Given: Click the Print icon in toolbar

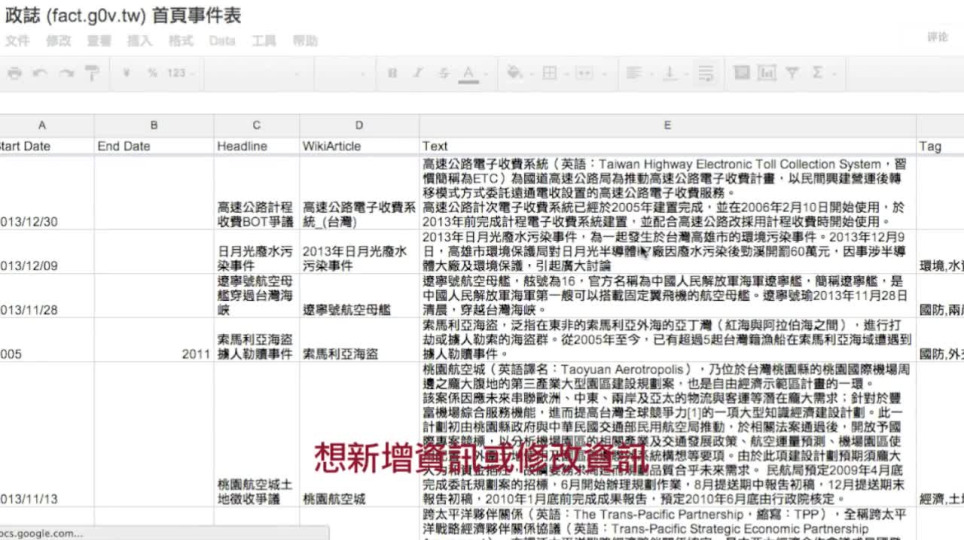Looking at the screenshot, I should pyautogui.click(x=14, y=73).
